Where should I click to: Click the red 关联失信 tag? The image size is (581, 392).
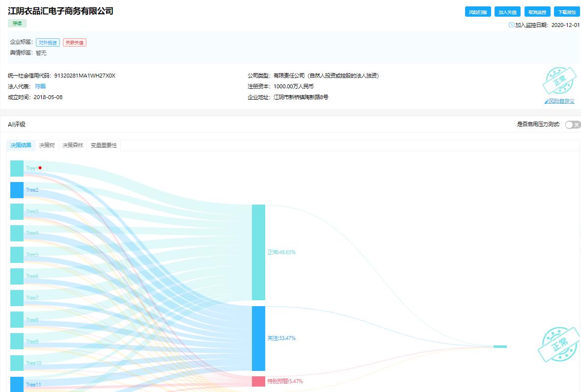click(x=75, y=43)
